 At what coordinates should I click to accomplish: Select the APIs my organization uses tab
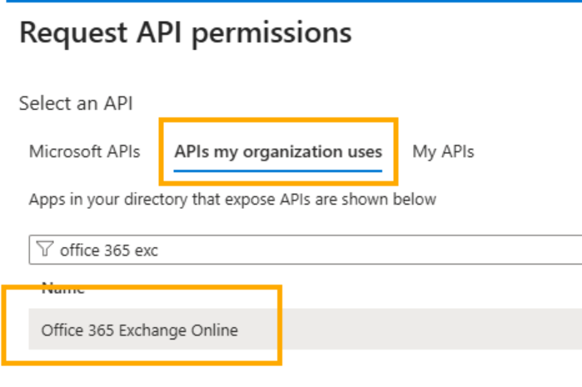[278, 152]
